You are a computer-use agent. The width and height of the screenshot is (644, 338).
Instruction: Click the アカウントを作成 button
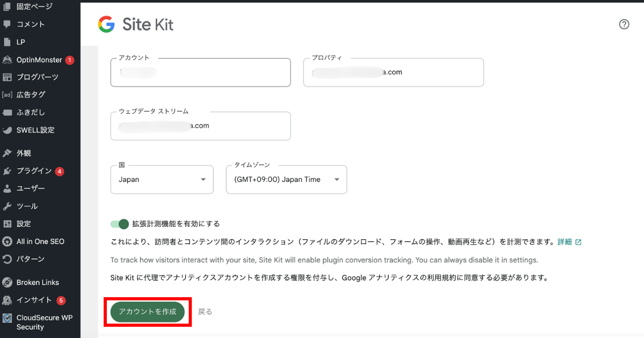148,312
